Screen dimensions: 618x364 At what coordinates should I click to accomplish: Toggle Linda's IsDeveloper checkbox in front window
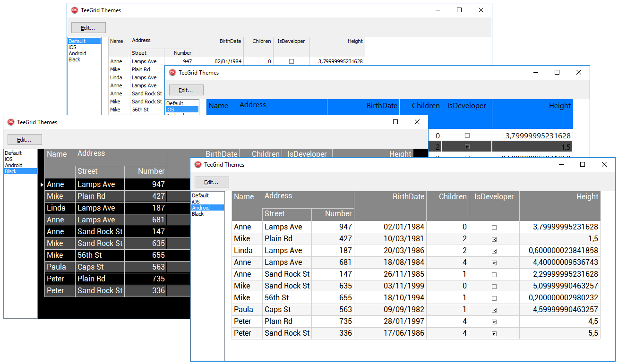[x=494, y=251]
